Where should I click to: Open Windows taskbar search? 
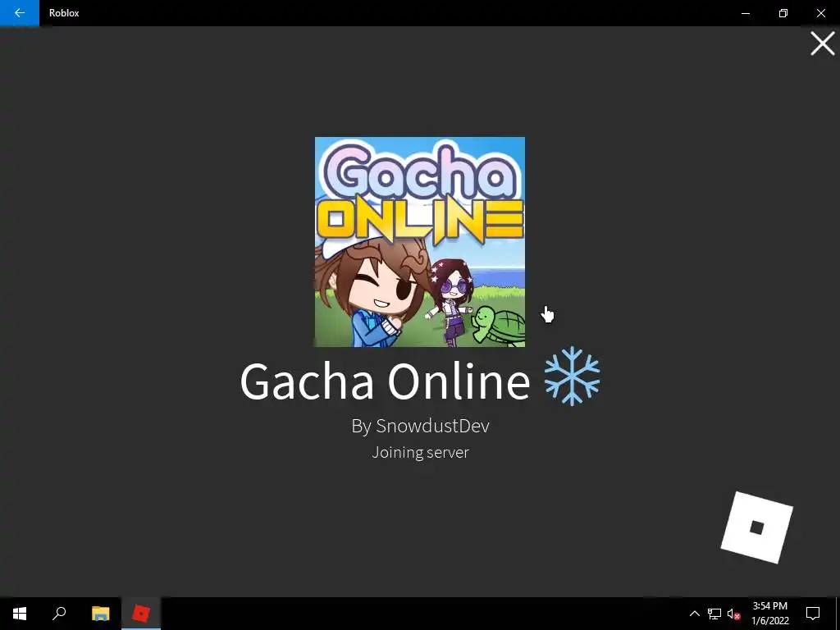(x=59, y=614)
